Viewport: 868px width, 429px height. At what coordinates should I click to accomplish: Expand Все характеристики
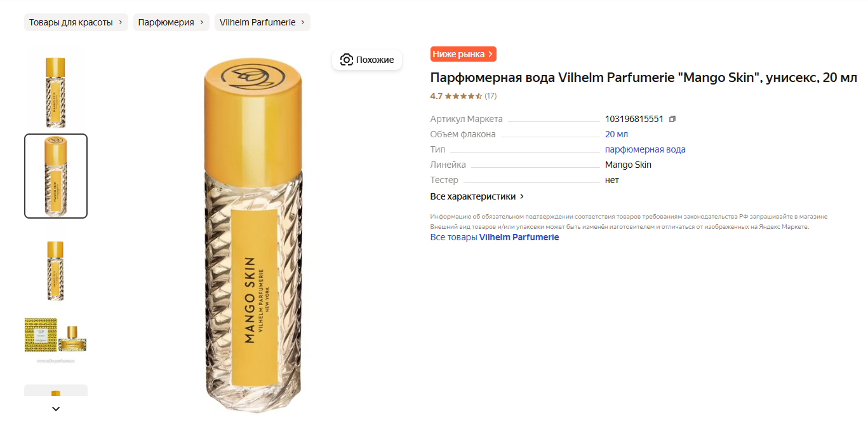477,196
